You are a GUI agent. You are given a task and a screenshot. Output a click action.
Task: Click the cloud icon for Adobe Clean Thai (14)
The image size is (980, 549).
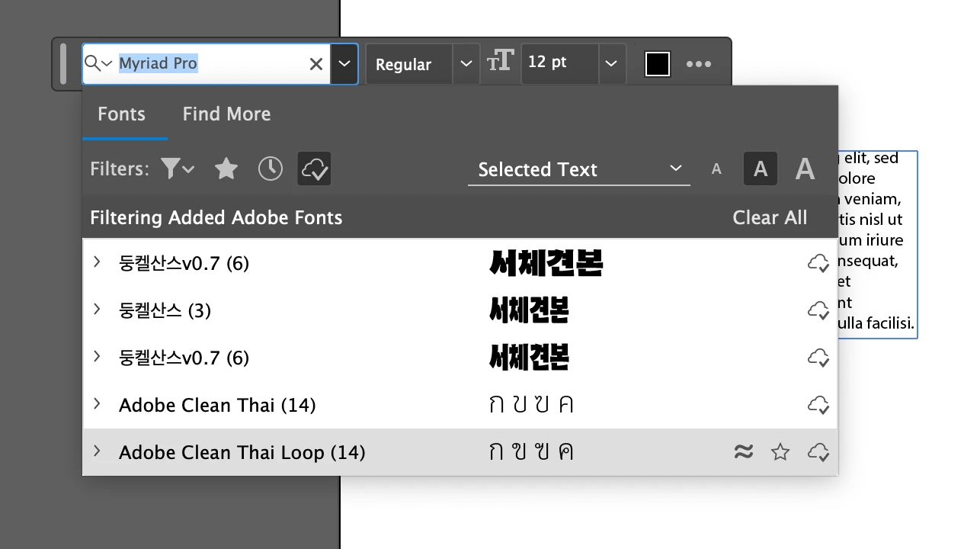(818, 405)
